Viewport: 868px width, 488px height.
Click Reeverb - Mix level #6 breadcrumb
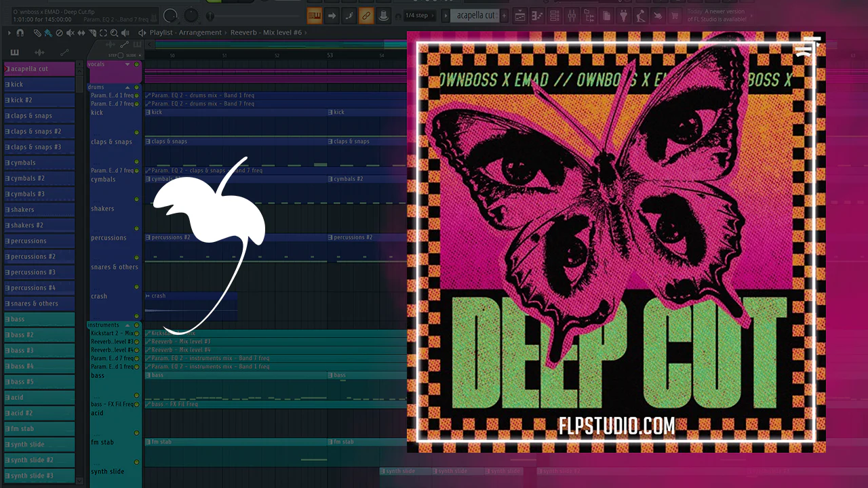click(266, 33)
